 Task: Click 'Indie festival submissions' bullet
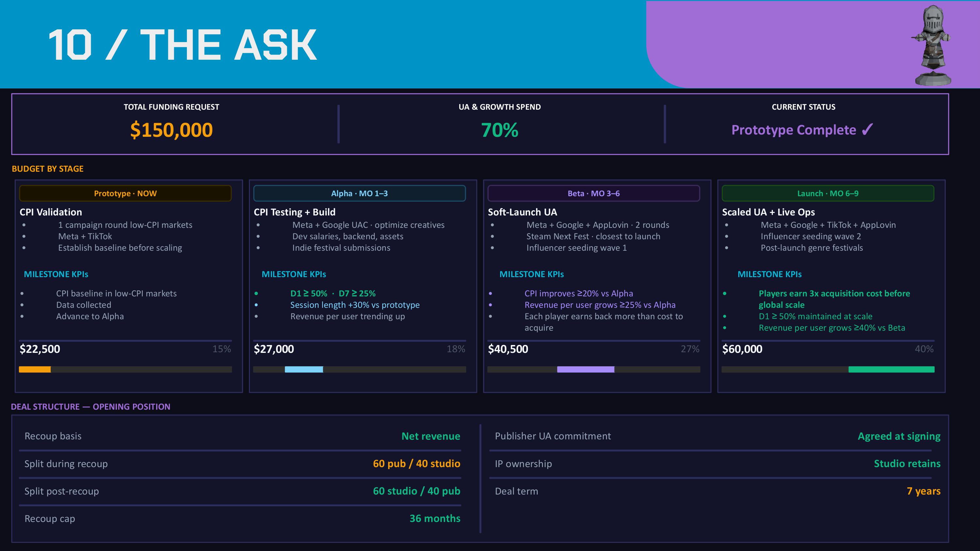point(341,247)
